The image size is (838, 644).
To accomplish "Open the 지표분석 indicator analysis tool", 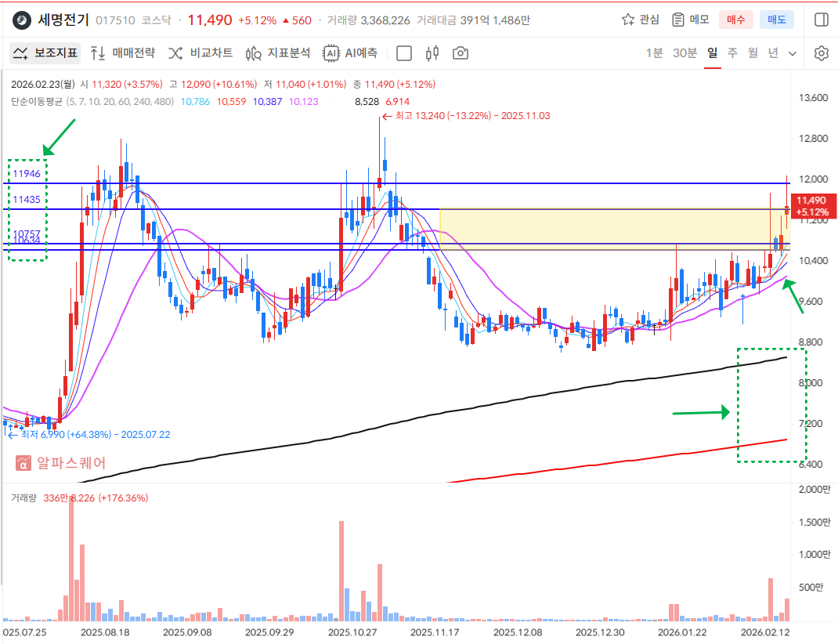I will [278, 53].
